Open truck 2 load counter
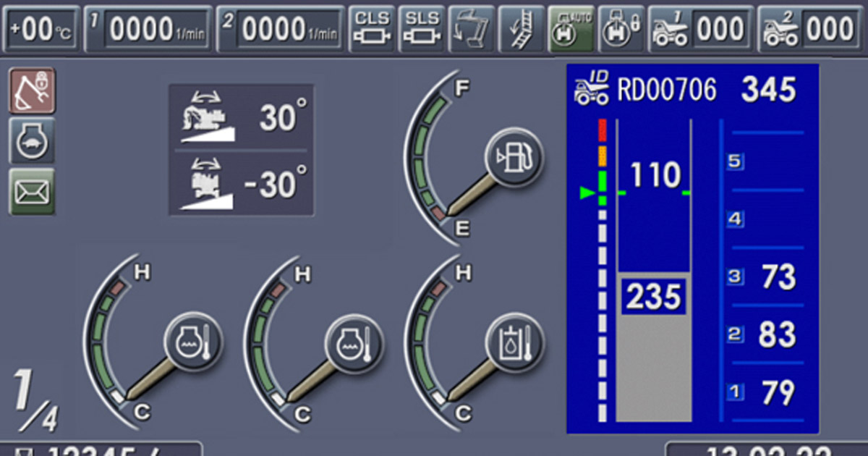868x456 pixels. point(810,30)
